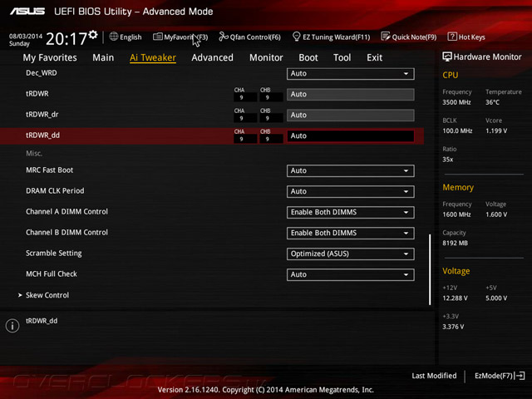532x399 pixels.
Task: Click EzMode(F7) button text
Action: coord(494,376)
